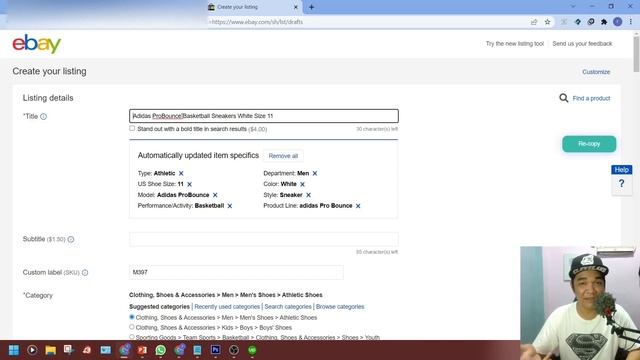Remove Model Adidas ProBounce specific

click(x=215, y=195)
